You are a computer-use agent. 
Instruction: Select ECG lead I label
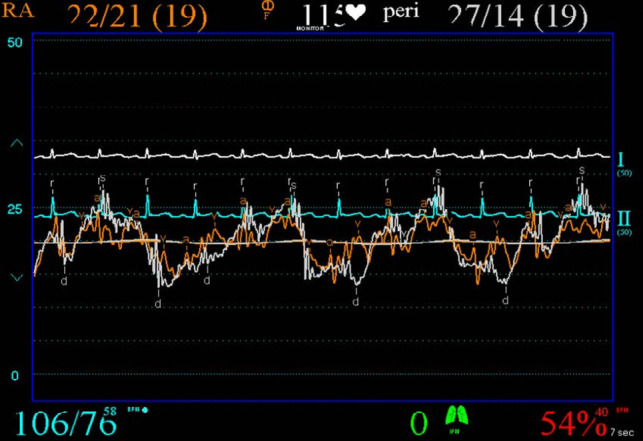[621, 159]
